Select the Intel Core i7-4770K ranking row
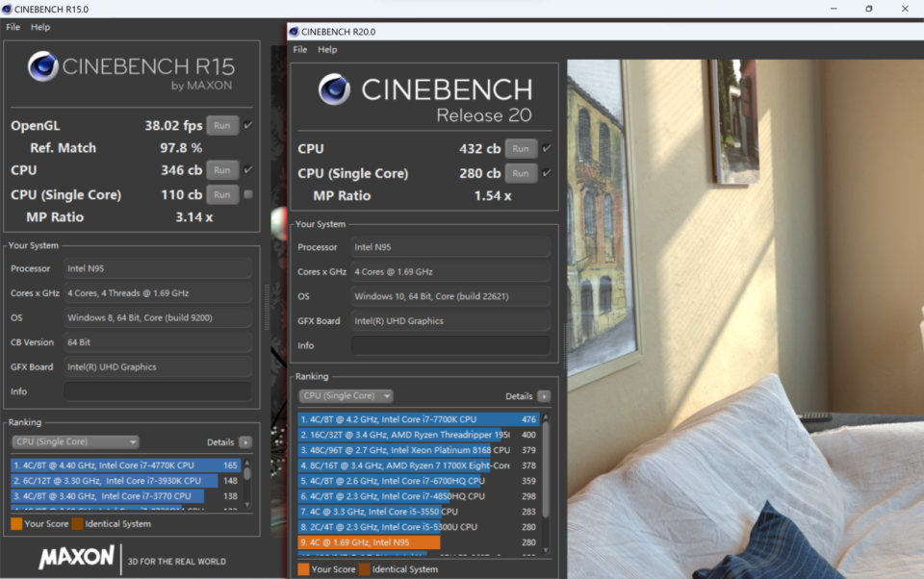Screen dimensions: 924x579 click(x=125, y=466)
